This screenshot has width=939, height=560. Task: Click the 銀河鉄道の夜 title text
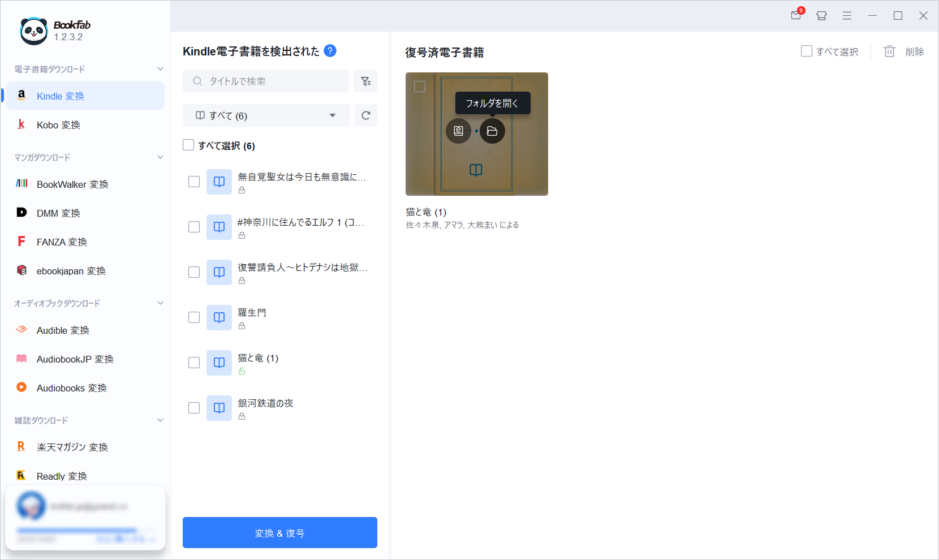coord(265,403)
